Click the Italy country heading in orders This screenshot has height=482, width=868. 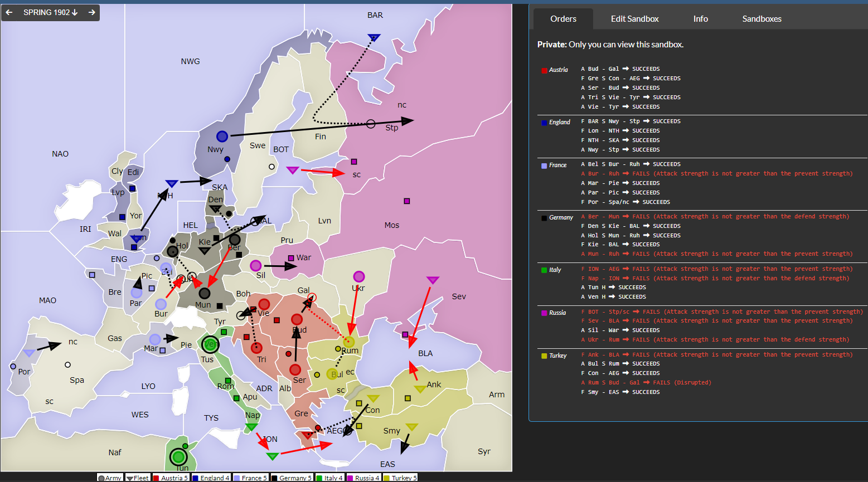point(555,270)
